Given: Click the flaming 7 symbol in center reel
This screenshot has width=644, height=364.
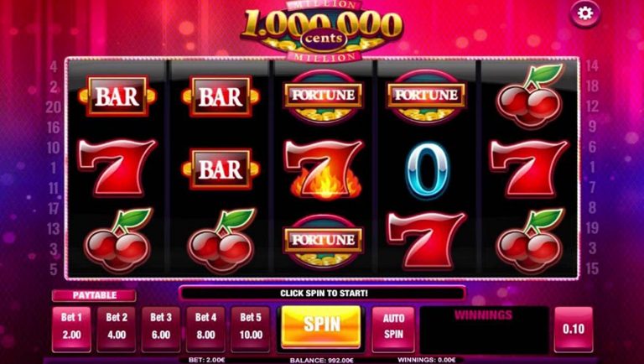Looking at the screenshot, I should click(x=325, y=169).
